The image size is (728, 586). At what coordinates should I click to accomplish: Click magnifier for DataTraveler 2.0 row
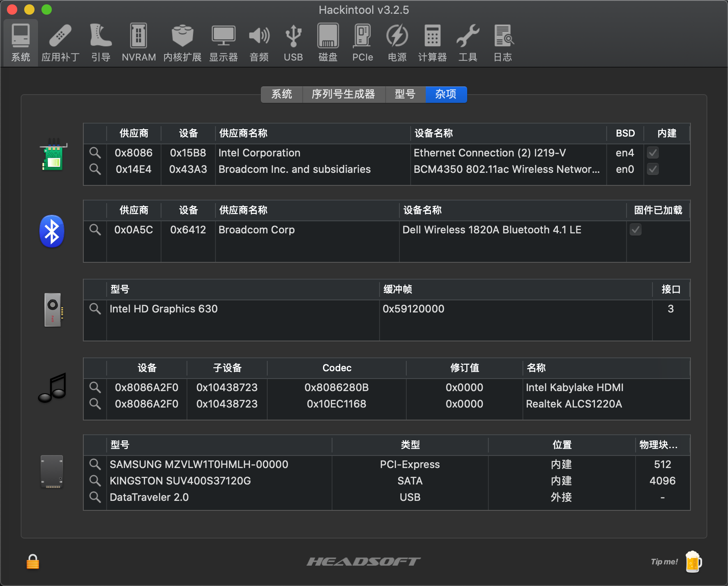[x=95, y=497]
